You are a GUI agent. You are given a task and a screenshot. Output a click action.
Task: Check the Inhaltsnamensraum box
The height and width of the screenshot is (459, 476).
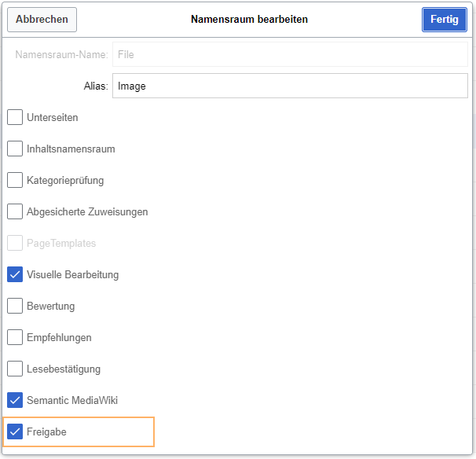pyautogui.click(x=15, y=149)
